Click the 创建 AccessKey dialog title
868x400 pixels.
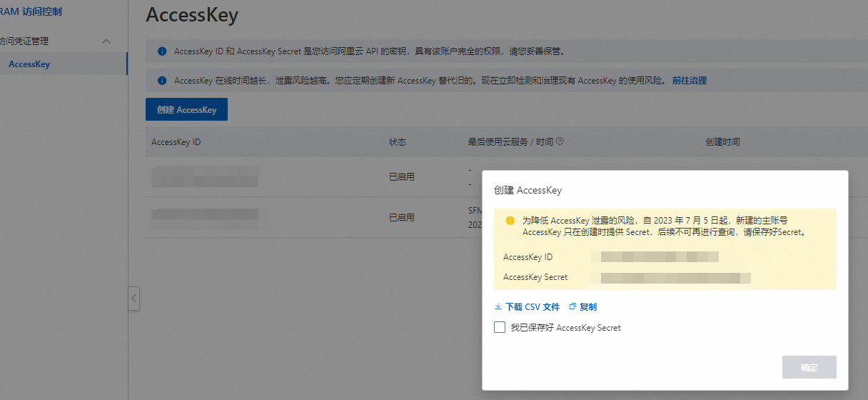tap(528, 191)
